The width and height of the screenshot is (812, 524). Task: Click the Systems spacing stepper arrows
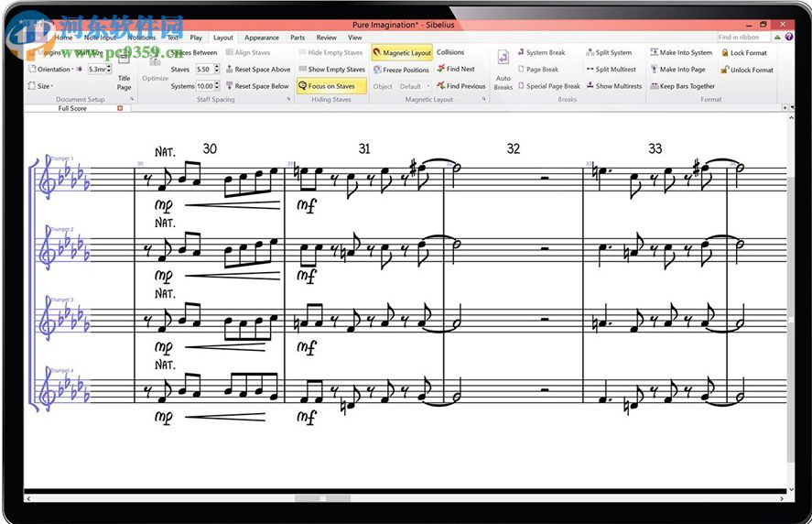tap(216, 86)
